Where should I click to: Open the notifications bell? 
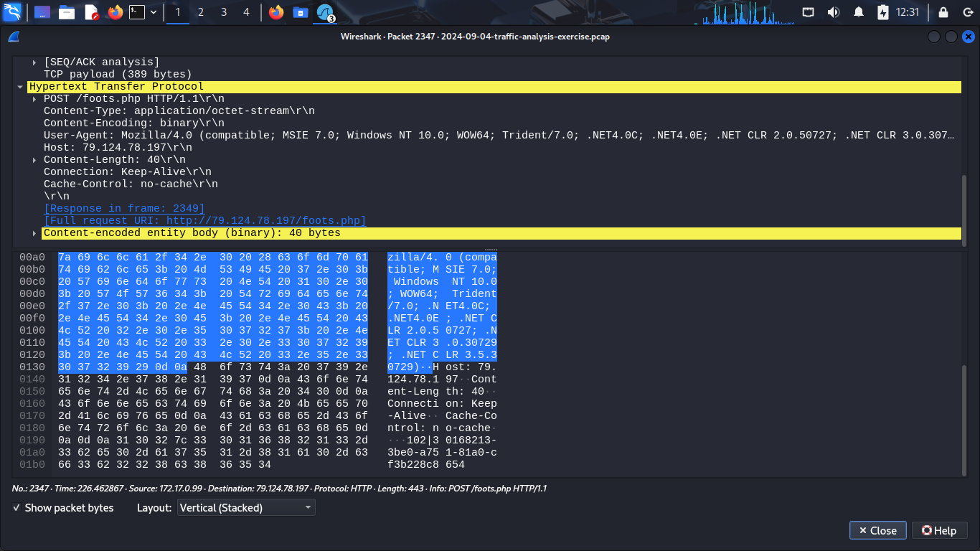pos(858,12)
